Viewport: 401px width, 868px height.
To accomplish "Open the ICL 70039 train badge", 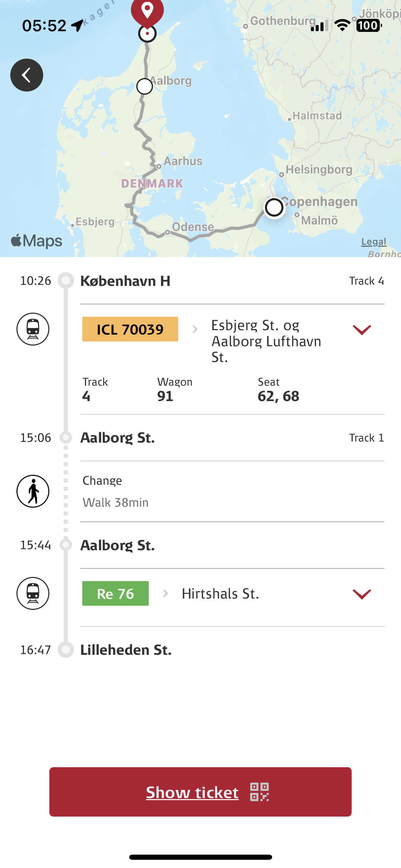I will pyautogui.click(x=130, y=329).
